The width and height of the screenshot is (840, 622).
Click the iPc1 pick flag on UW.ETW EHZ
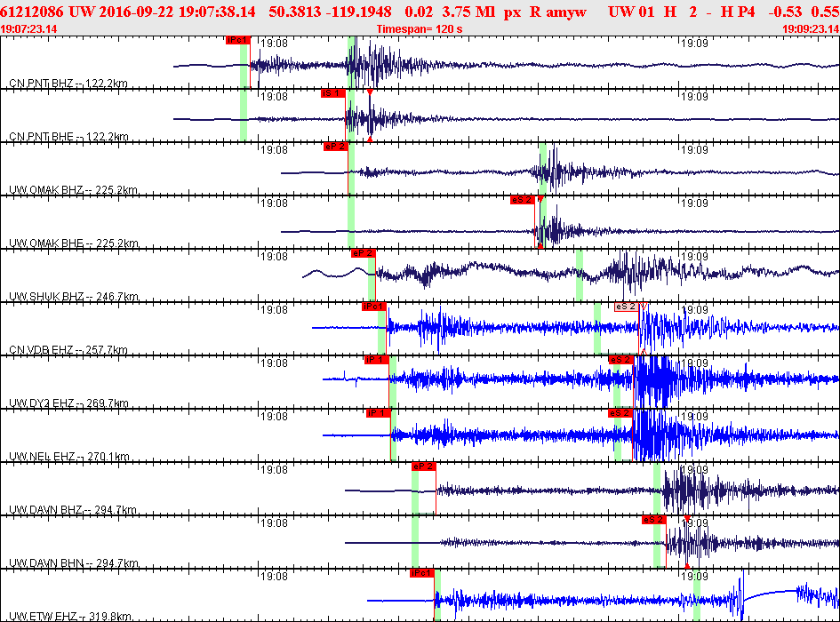421,573
